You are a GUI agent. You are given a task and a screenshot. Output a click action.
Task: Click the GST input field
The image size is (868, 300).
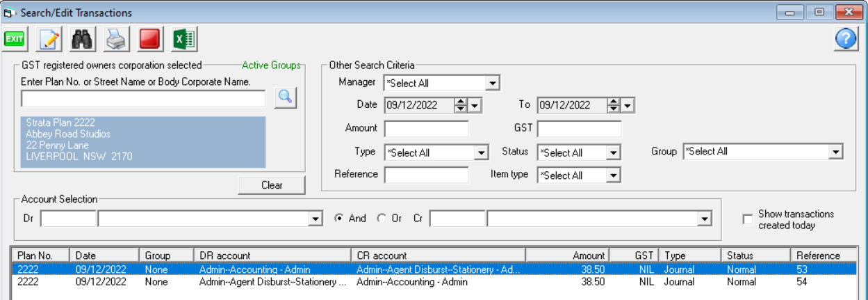tap(580, 129)
